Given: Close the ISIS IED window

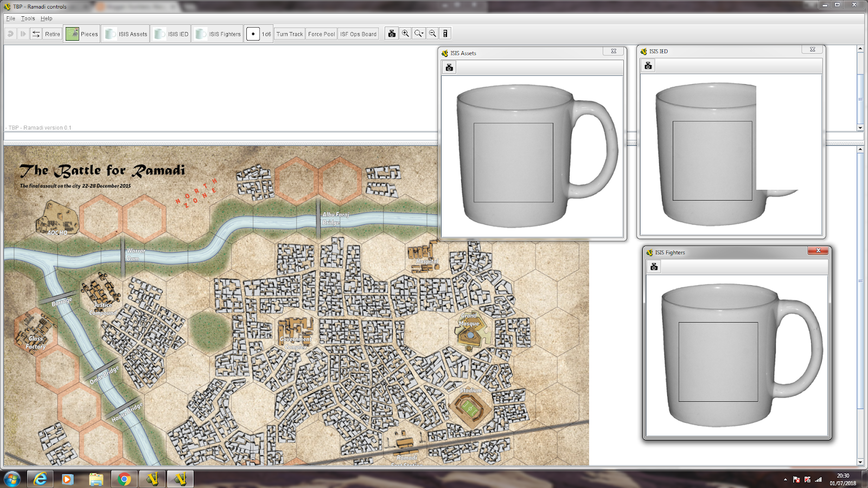Looking at the screenshot, I should tap(813, 49).
